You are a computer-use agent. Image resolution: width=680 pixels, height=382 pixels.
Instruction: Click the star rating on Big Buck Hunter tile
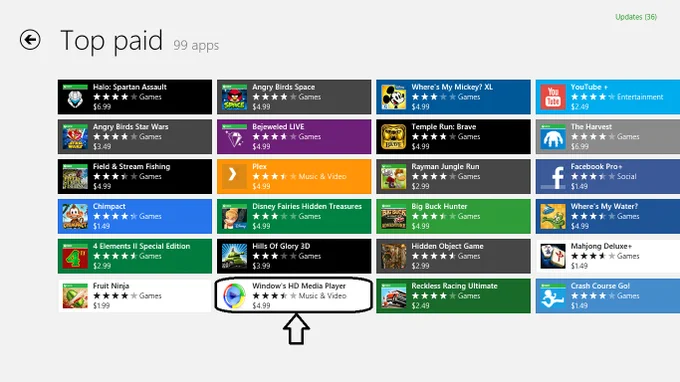click(x=433, y=216)
